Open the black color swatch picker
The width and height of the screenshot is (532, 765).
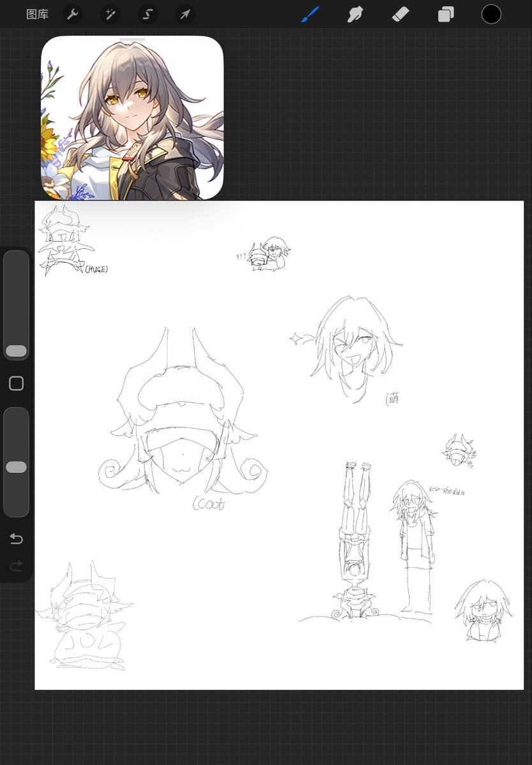click(x=491, y=14)
